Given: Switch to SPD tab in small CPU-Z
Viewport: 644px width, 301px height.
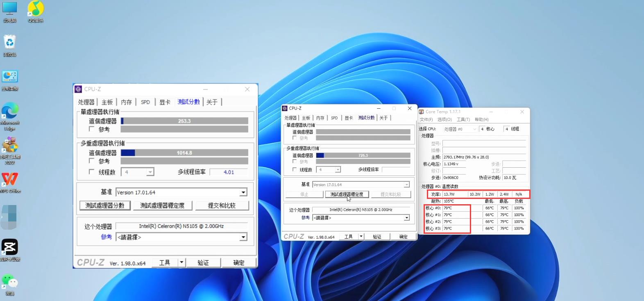Looking at the screenshot, I should click(x=334, y=118).
